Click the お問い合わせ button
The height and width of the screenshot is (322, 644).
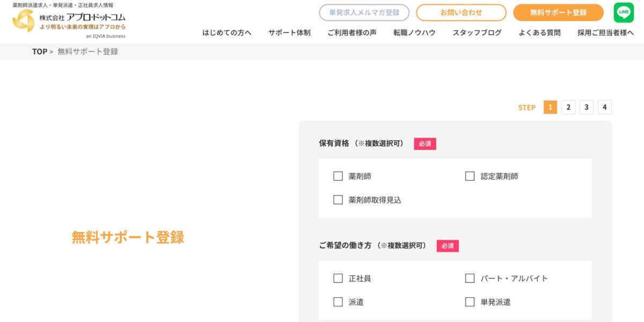click(x=461, y=12)
